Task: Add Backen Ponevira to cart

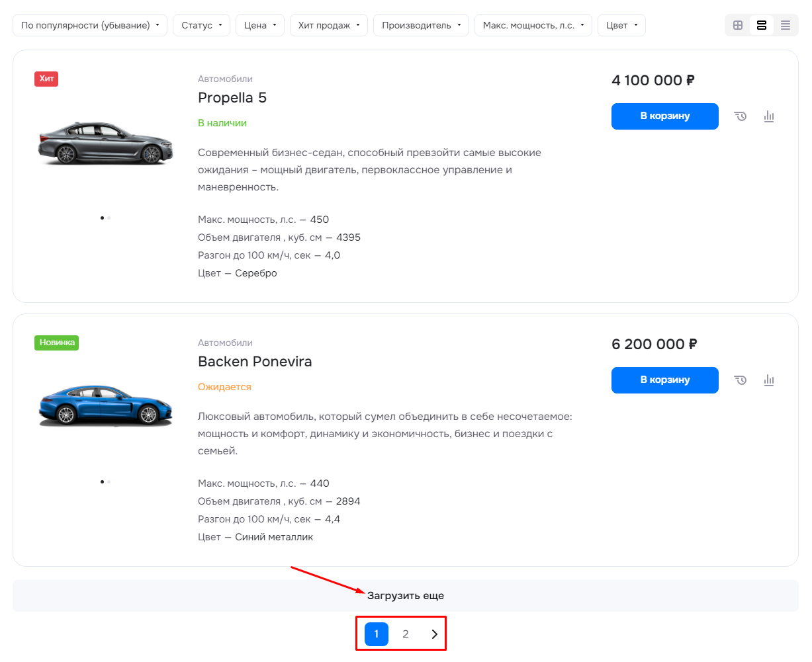Action: pyautogui.click(x=665, y=380)
